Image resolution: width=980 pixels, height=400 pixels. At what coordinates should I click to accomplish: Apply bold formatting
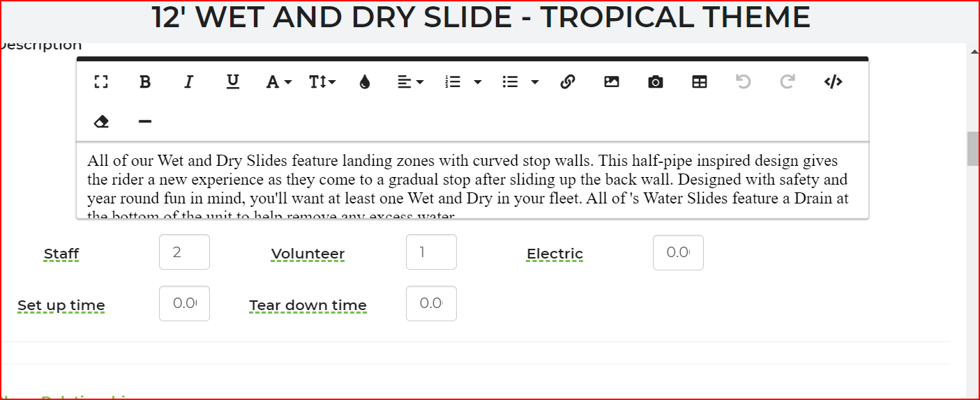coord(145,82)
